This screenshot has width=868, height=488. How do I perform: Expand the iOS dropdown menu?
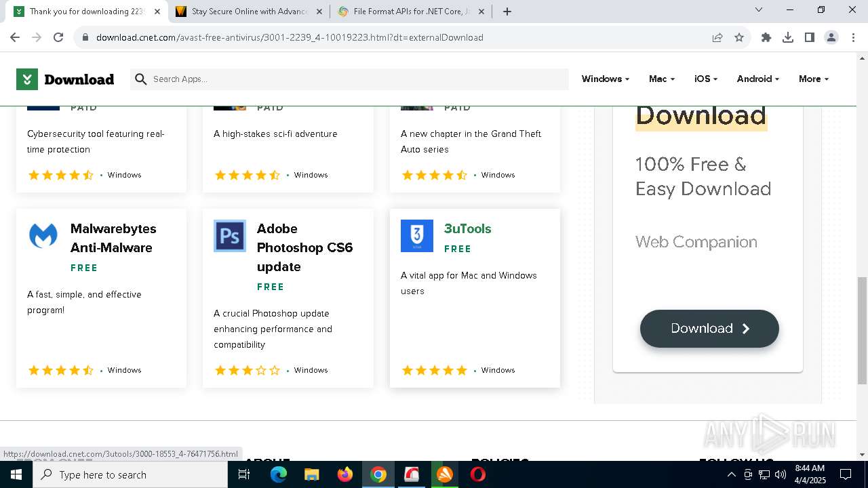(706, 79)
